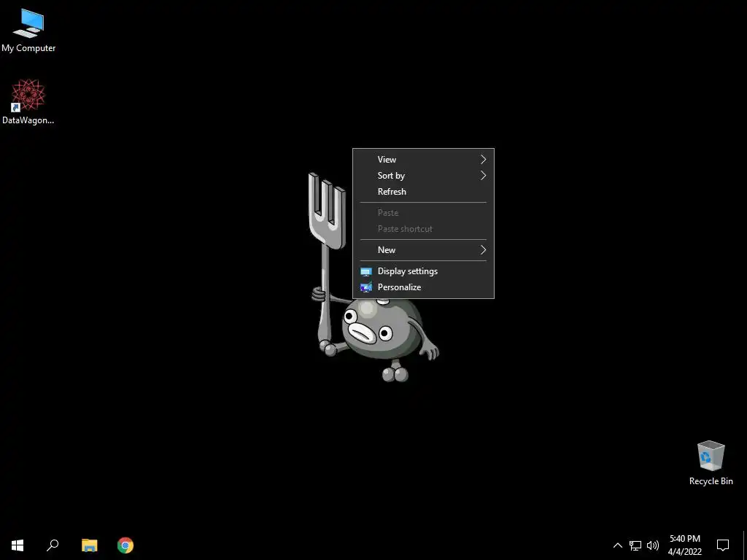Open the clock and date flyout

[x=684, y=545]
